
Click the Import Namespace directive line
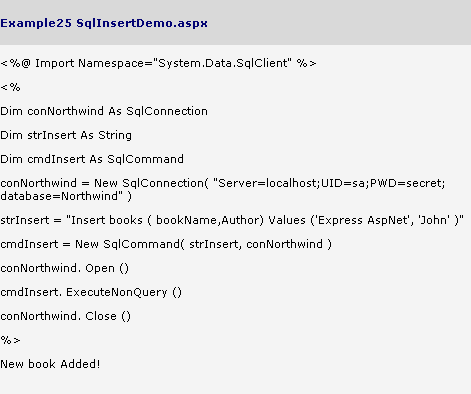tap(158, 63)
